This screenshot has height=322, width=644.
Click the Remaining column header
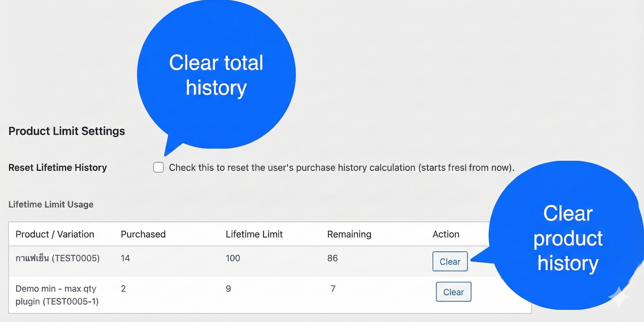tap(349, 234)
